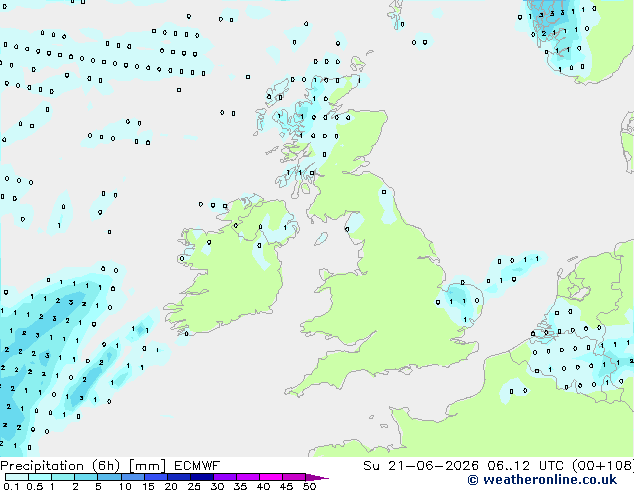Pick the 45–50 mm legend swatch
The height and width of the screenshot is (490, 634).
294,477
